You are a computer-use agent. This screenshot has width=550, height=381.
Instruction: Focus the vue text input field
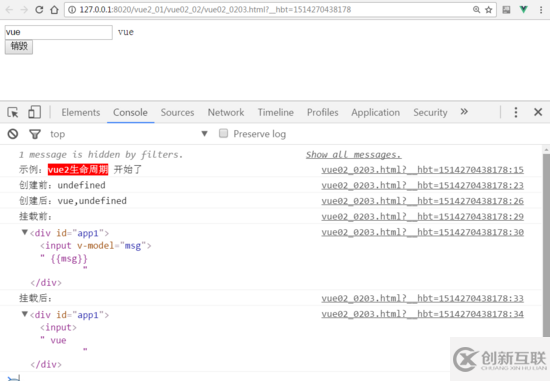tap(59, 32)
